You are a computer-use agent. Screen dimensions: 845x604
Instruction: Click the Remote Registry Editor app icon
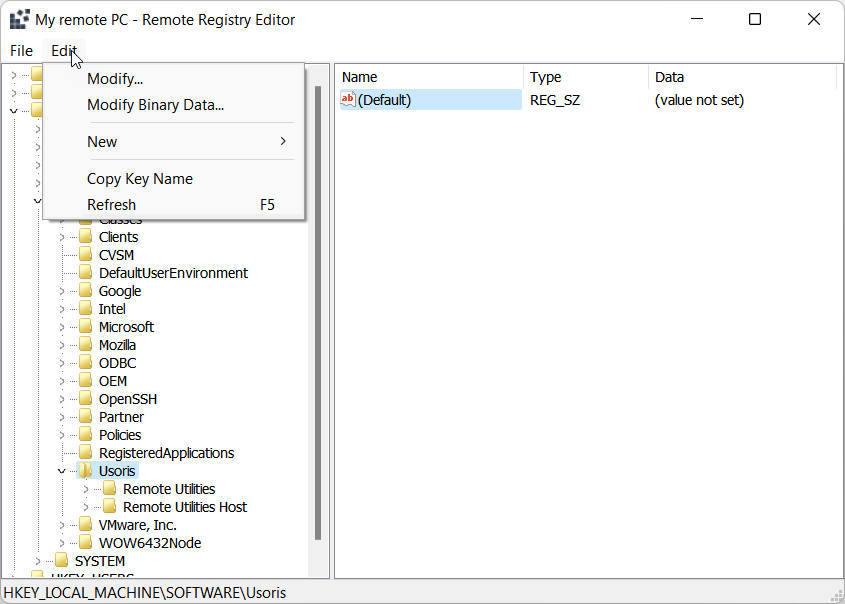pyautogui.click(x=19, y=19)
